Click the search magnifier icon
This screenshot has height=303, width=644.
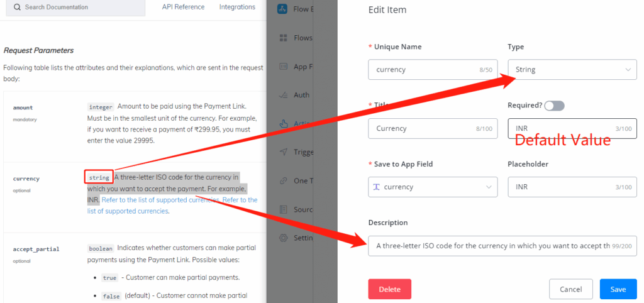pos(16,7)
